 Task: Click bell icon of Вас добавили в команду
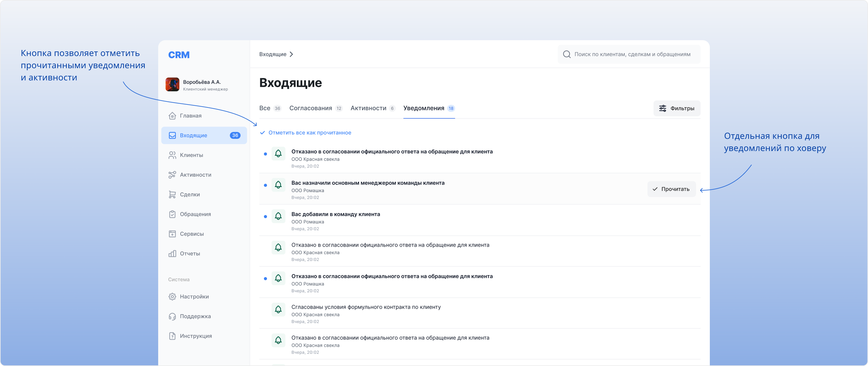[278, 216]
